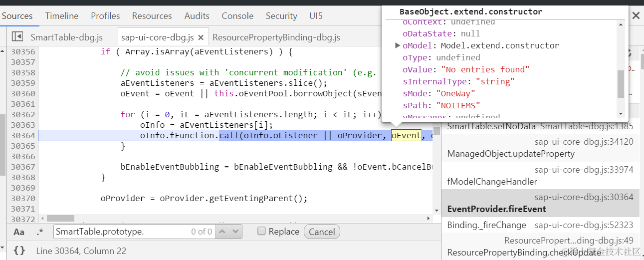644x260 pixels.
Task: Click the popup scrollbar up arrow
Action: click(621, 24)
